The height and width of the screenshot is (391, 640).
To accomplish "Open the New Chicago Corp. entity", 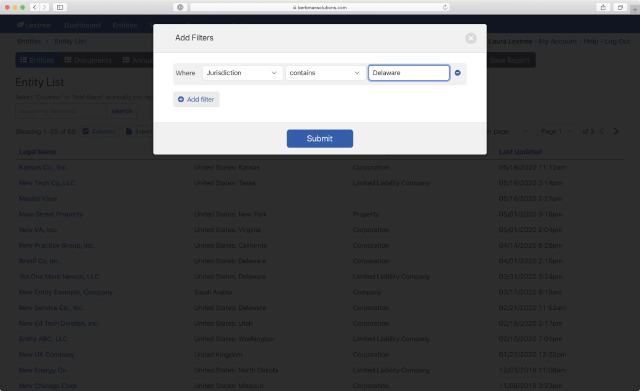I will (x=48, y=386).
